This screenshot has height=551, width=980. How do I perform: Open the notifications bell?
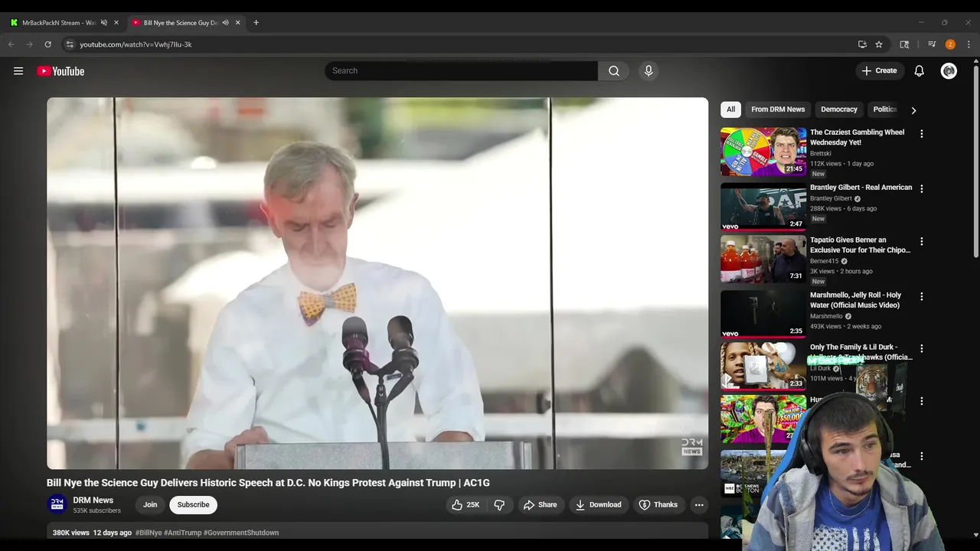pyautogui.click(x=920, y=70)
